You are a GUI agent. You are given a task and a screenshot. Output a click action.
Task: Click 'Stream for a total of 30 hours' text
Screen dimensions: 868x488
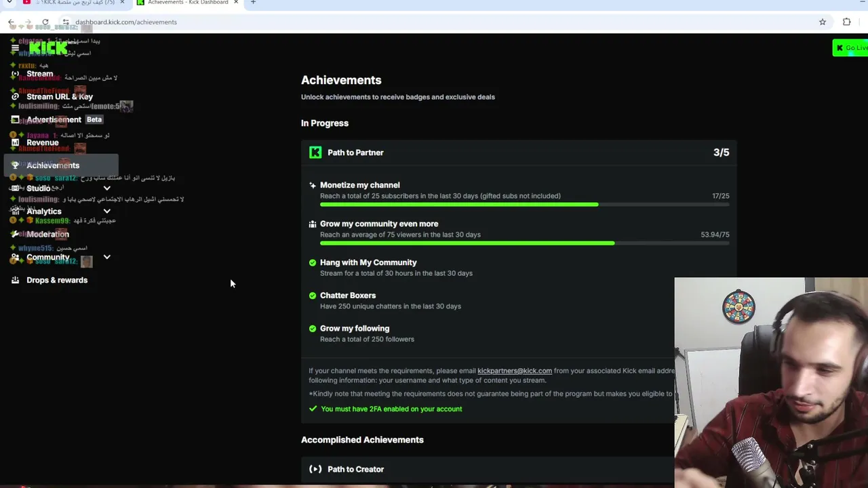[x=396, y=273]
